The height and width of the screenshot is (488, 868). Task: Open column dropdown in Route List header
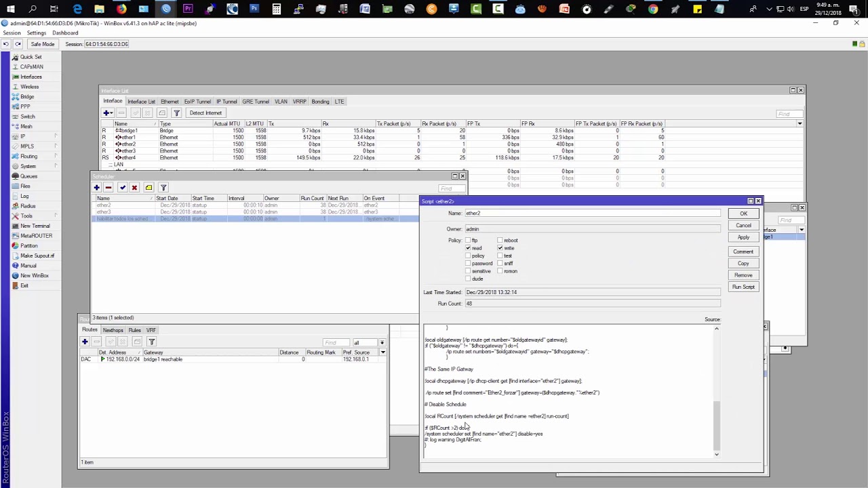click(382, 352)
